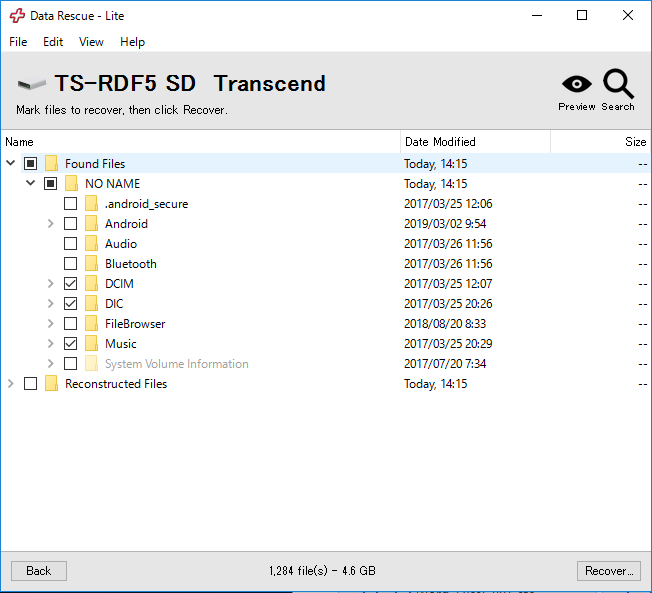Screen dimensions: 652x593
Task: Click the DIC folder icon
Action: pos(91,304)
